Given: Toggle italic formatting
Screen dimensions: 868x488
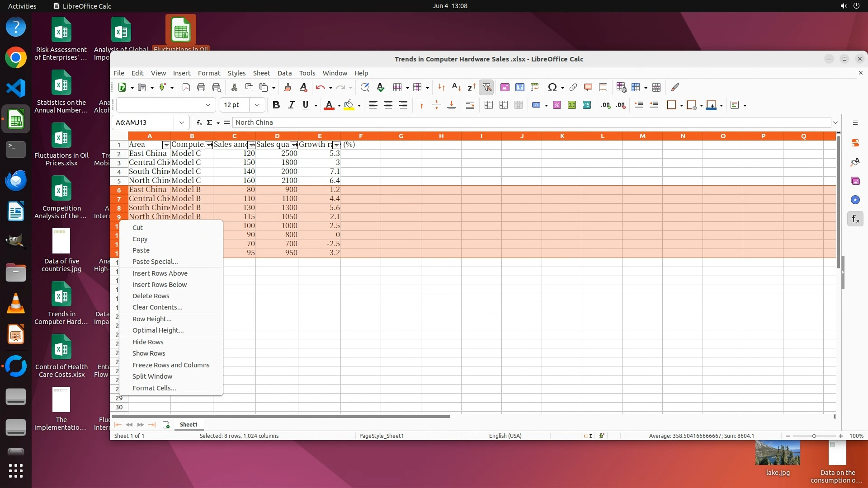Looking at the screenshot, I should pos(291,105).
